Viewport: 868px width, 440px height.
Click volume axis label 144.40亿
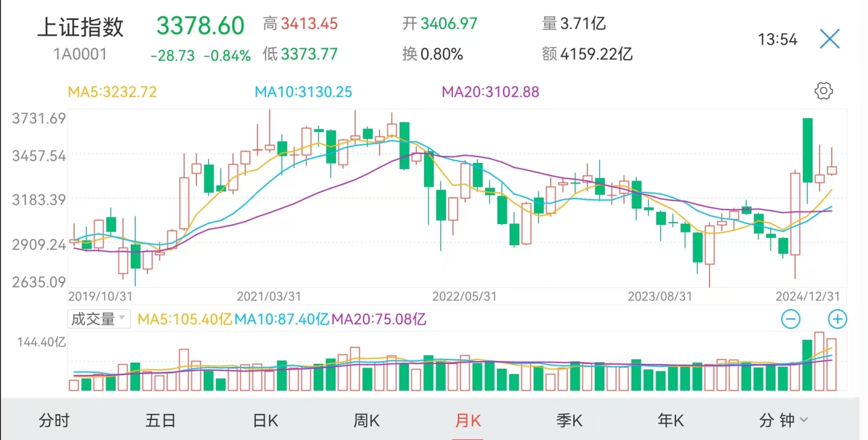[42, 342]
